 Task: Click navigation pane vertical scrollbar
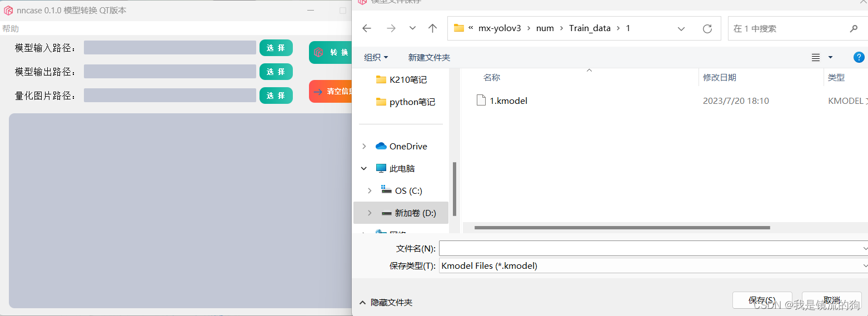[455, 189]
